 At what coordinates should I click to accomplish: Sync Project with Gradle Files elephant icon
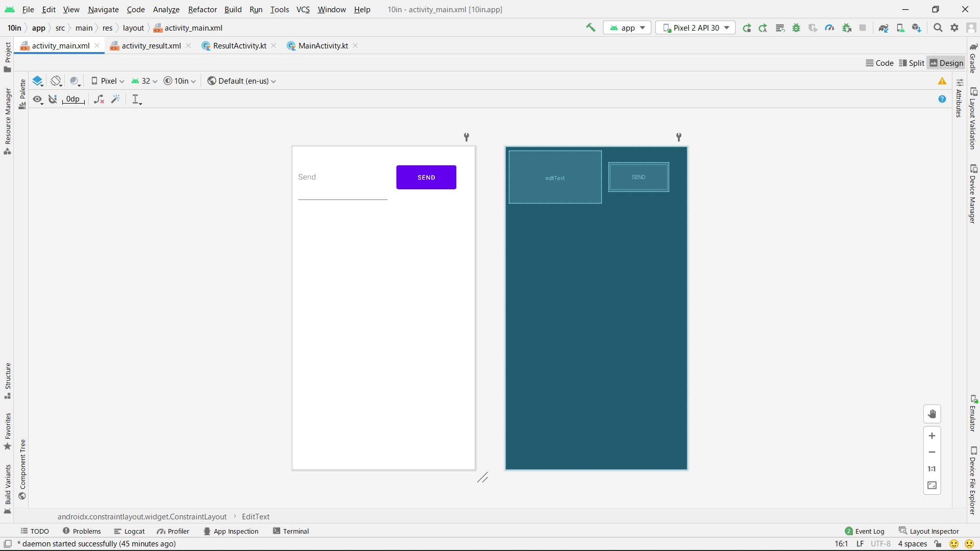[884, 28]
